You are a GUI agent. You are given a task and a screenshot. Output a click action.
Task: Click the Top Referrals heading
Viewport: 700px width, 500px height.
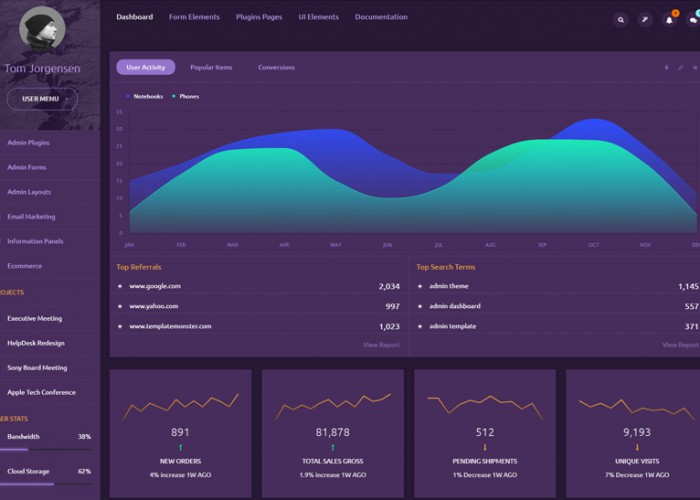[139, 267]
